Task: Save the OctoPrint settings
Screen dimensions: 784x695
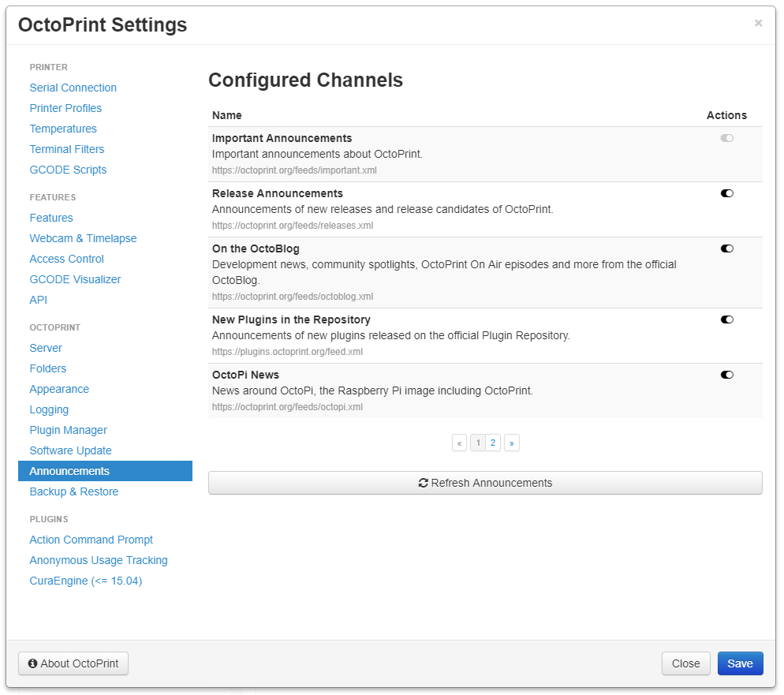Action: coord(740,663)
